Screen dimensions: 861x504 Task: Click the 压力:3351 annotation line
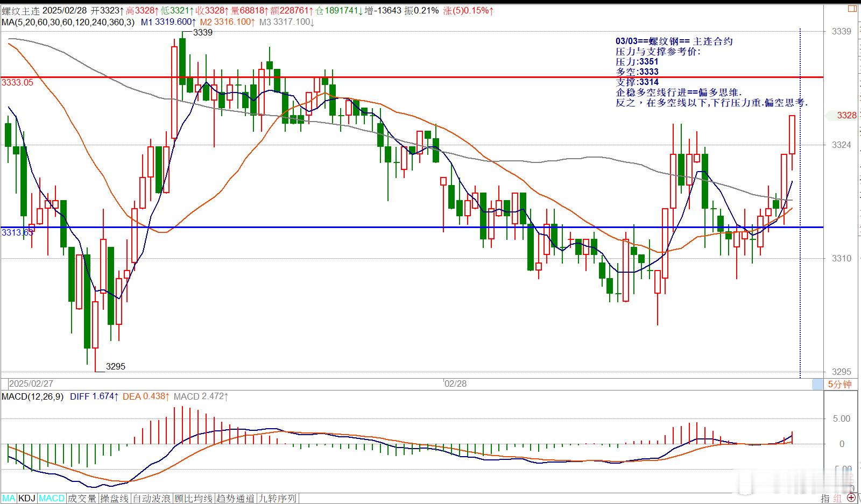click(x=637, y=62)
